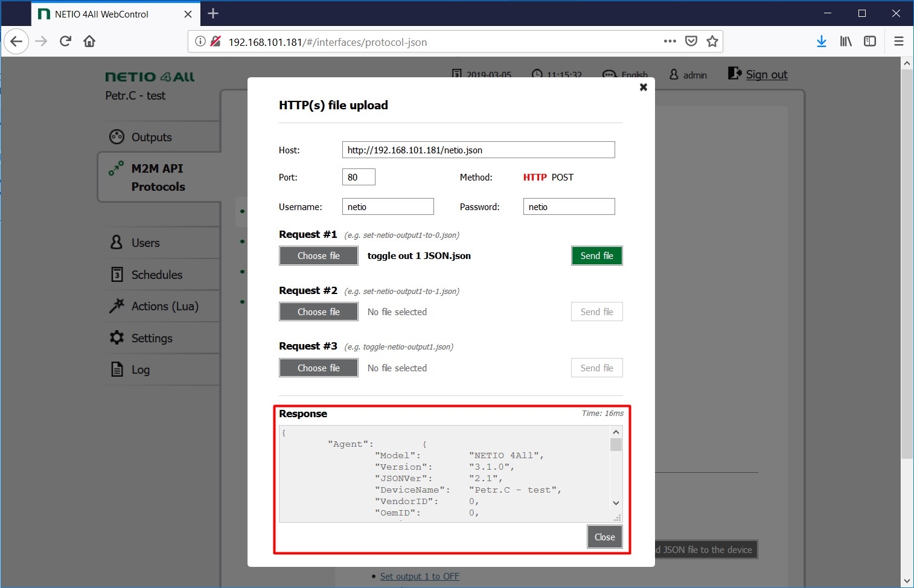The width and height of the screenshot is (914, 588).
Task: Click the Users person icon
Action: pyautogui.click(x=117, y=242)
